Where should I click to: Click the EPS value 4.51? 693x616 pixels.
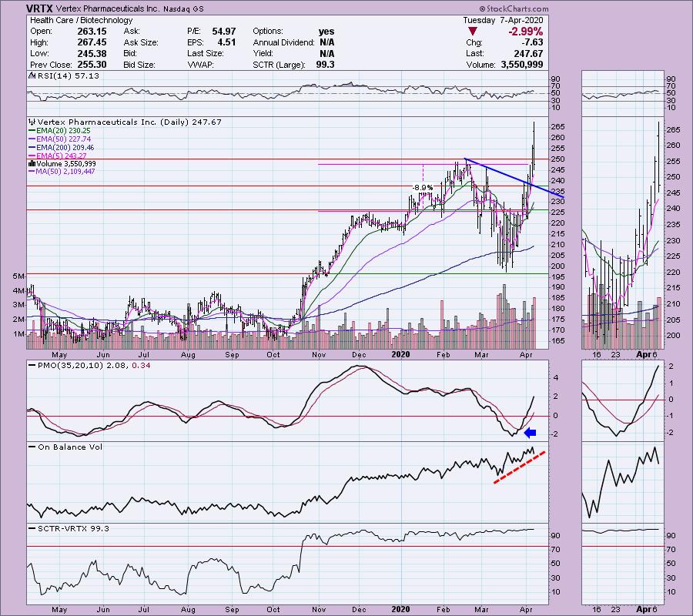pos(226,42)
